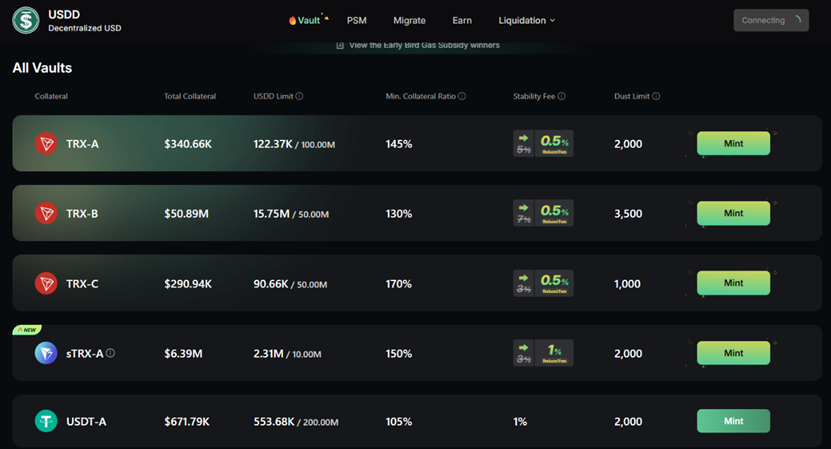Click the USDD dollar logo icon
831x449 pixels.
pyautogui.click(x=26, y=20)
